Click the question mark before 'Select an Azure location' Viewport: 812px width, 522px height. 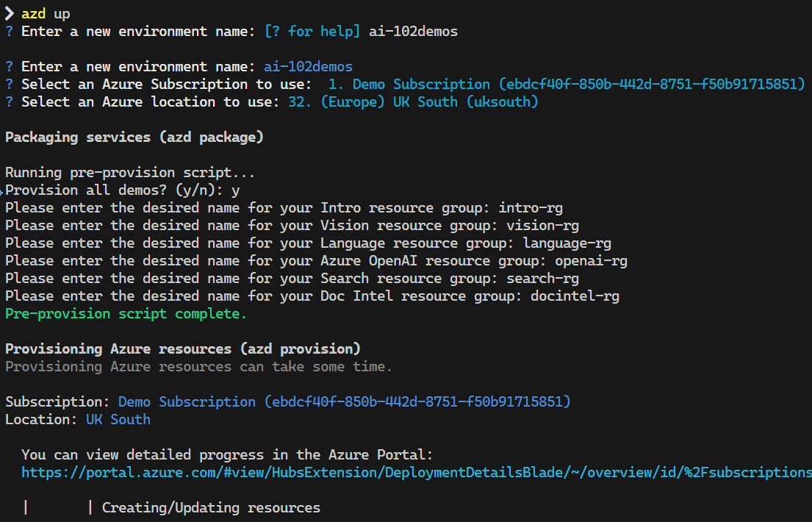(10, 101)
